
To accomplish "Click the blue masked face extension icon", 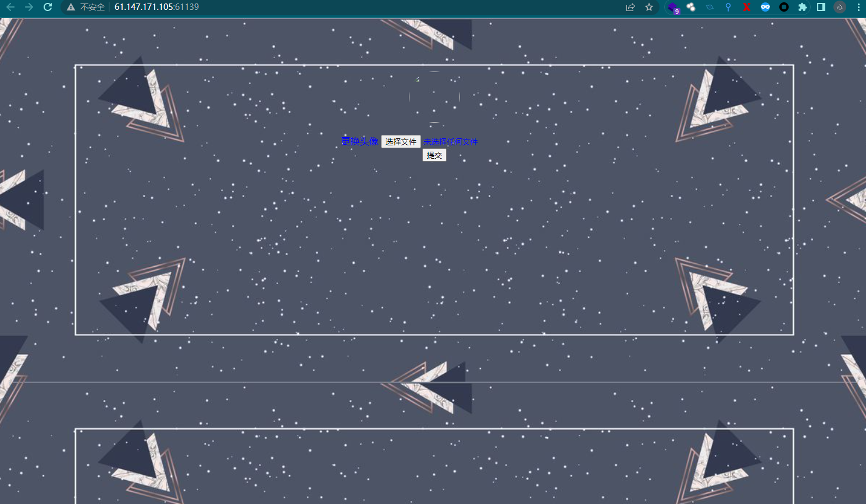I will click(x=765, y=7).
